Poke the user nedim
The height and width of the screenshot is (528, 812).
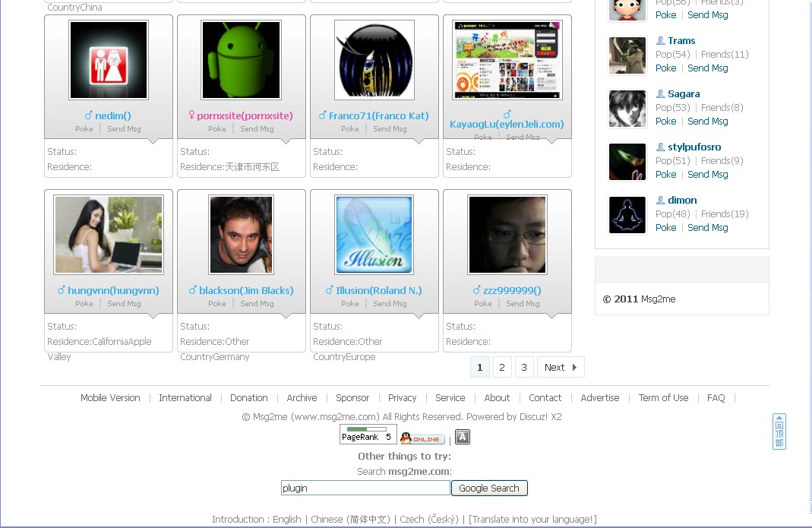coord(84,128)
